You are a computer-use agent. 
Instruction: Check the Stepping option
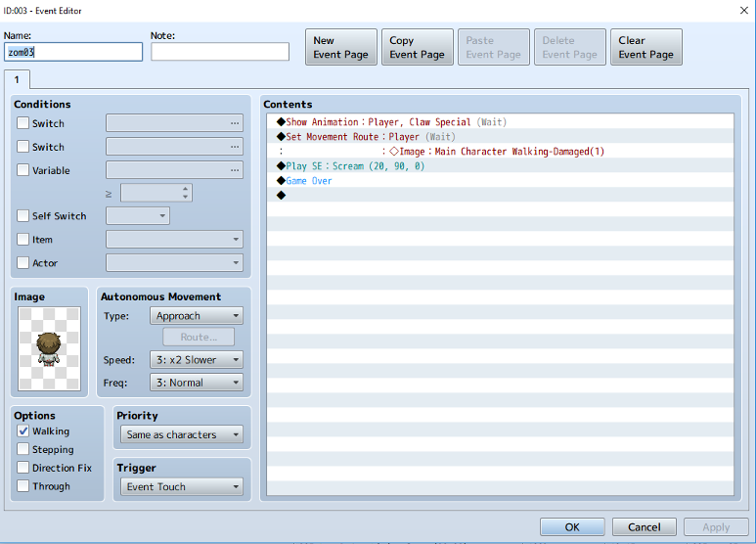pos(22,449)
